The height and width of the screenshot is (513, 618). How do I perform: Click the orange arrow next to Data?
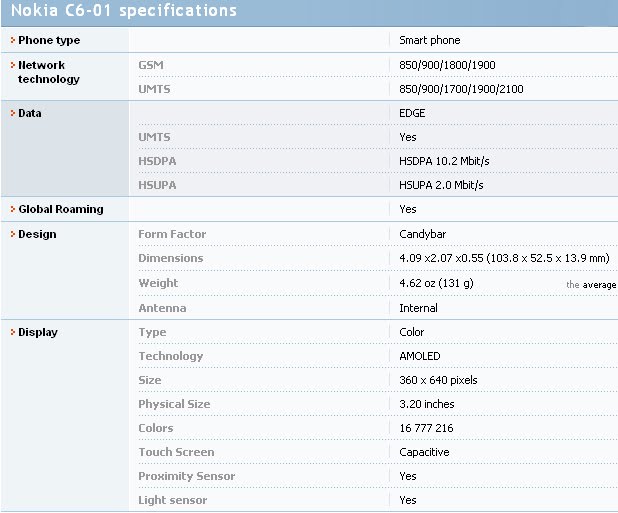13,113
